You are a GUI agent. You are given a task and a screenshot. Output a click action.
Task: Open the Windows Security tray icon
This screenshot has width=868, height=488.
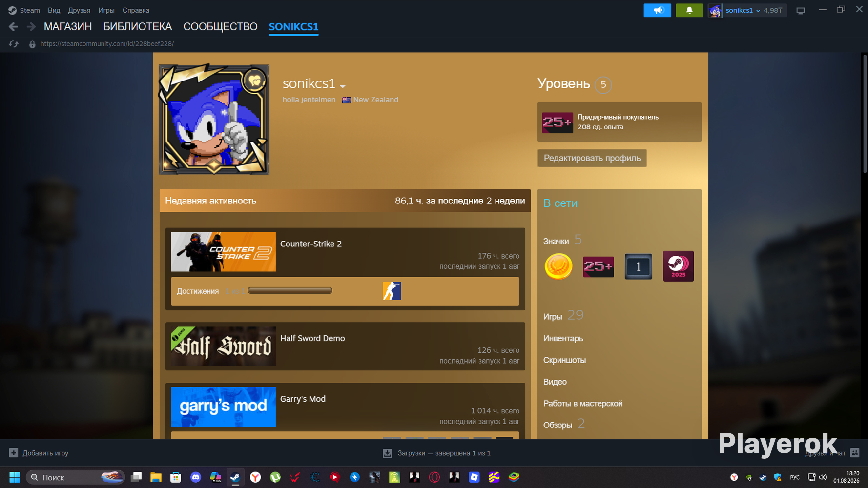pyautogui.click(x=778, y=477)
